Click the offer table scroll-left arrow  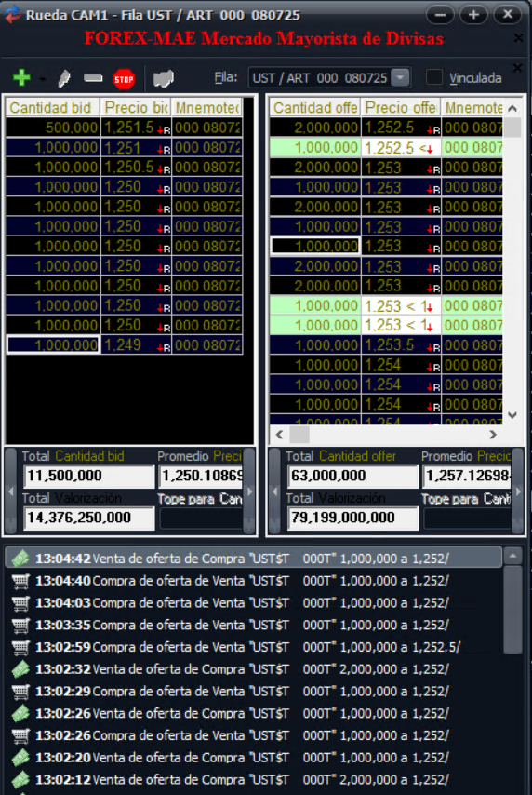[x=279, y=435]
